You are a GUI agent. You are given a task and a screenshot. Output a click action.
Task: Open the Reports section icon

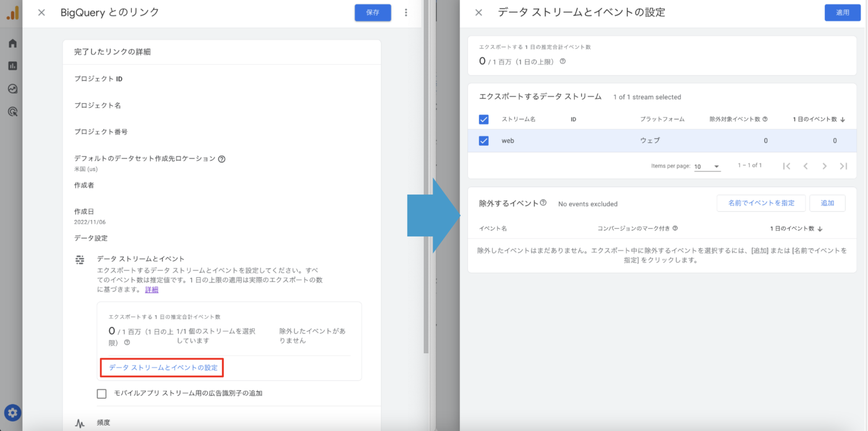pyautogui.click(x=12, y=66)
